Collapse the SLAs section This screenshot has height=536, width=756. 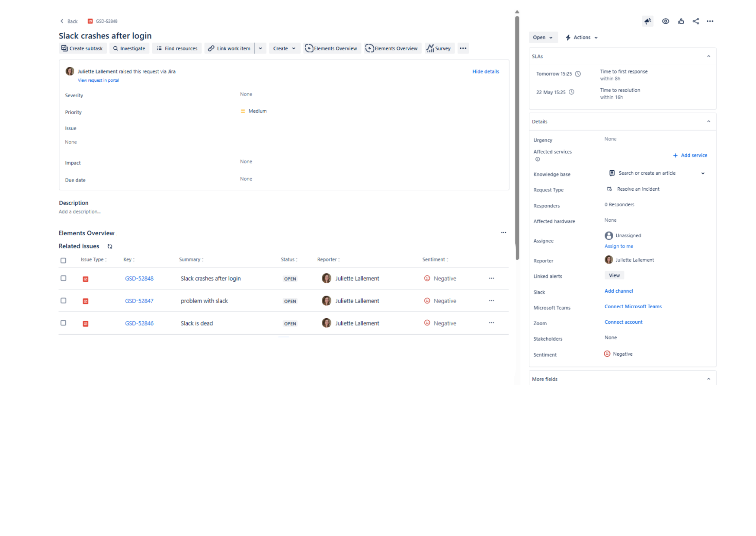[x=708, y=56]
